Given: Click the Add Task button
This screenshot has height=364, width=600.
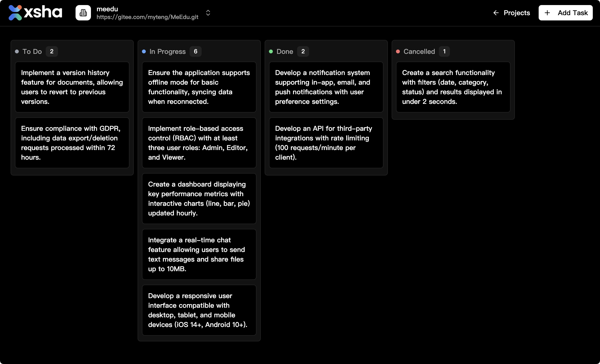Looking at the screenshot, I should (x=565, y=13).
